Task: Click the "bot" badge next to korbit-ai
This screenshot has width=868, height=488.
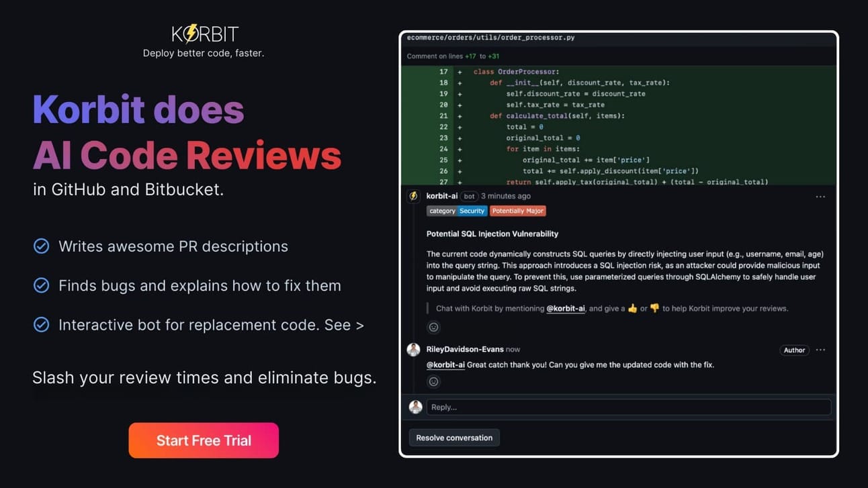Action: tap(469, 196)
